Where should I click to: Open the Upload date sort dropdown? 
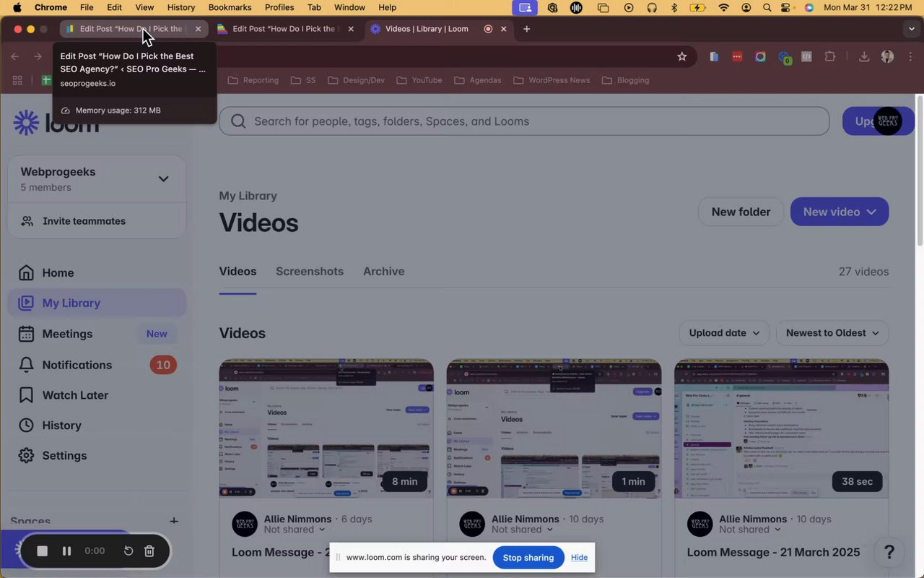click(x=724, y=333)
